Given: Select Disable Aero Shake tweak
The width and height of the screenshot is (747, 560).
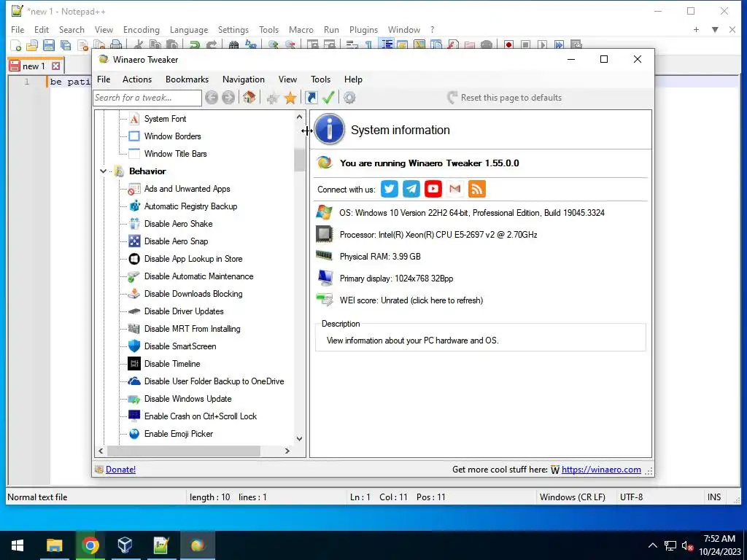Looking at the screenshot, I should (178, 224).
